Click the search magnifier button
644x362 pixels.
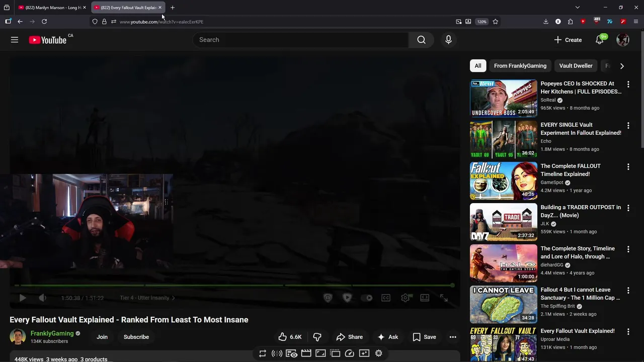[421, 40]
